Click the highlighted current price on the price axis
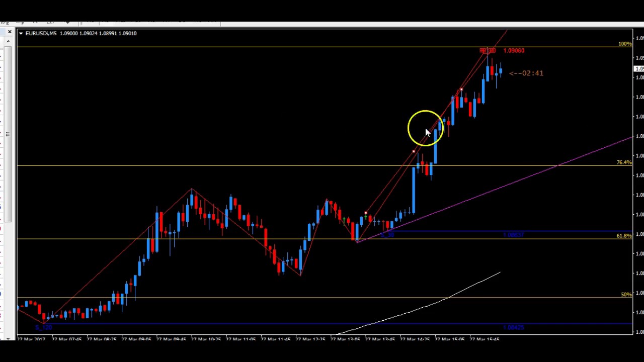The width and height of the screenshot is (644, 362). [x=639, y=68]
